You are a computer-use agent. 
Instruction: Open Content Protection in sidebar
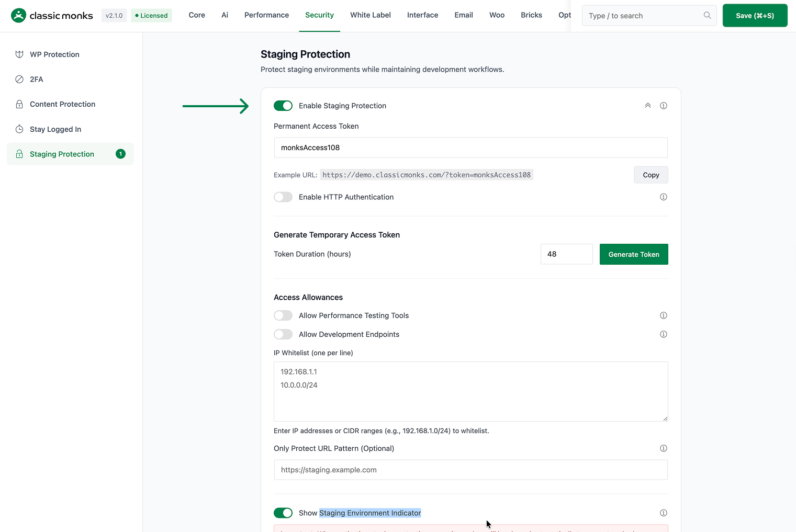[x=70, y=104]
